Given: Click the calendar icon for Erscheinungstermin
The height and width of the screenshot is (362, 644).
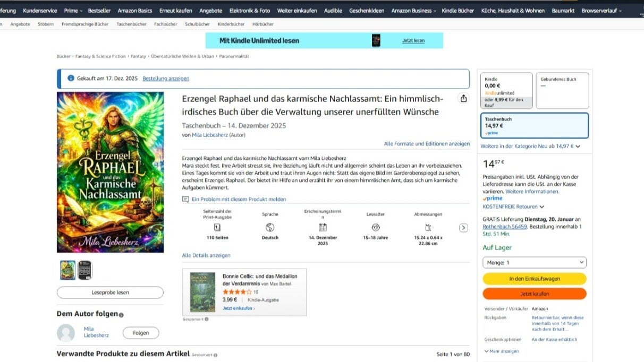Looking at the screenshot, I should (323, 227).
